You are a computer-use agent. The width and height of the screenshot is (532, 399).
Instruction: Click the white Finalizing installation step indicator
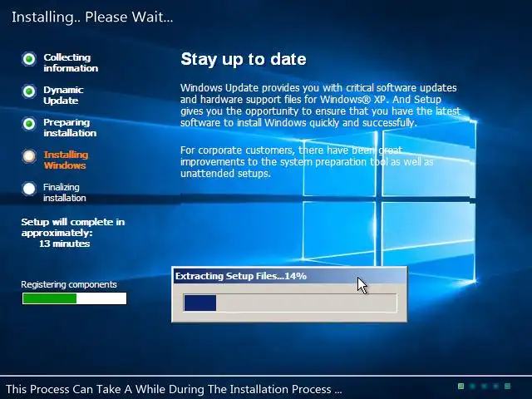click(x=29, y=189)
